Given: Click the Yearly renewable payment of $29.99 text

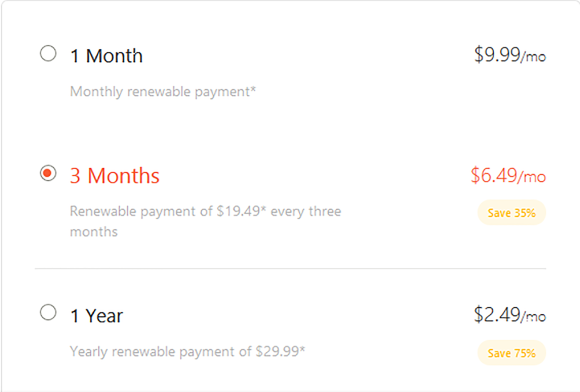Looking at the screenshot, I should [187, 352].
